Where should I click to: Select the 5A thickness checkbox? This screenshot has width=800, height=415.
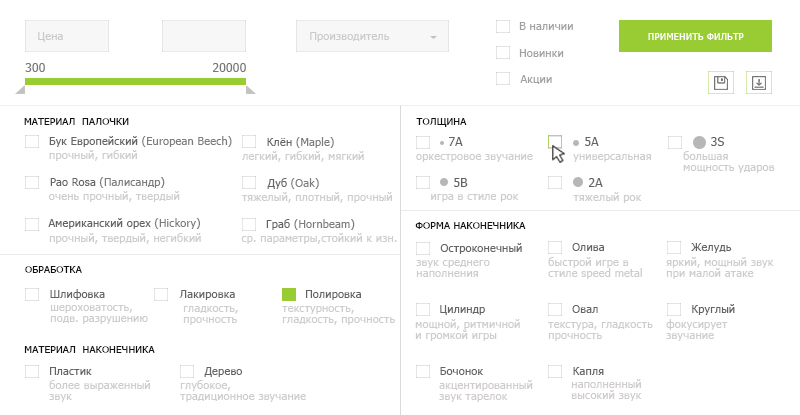[555, 142]
